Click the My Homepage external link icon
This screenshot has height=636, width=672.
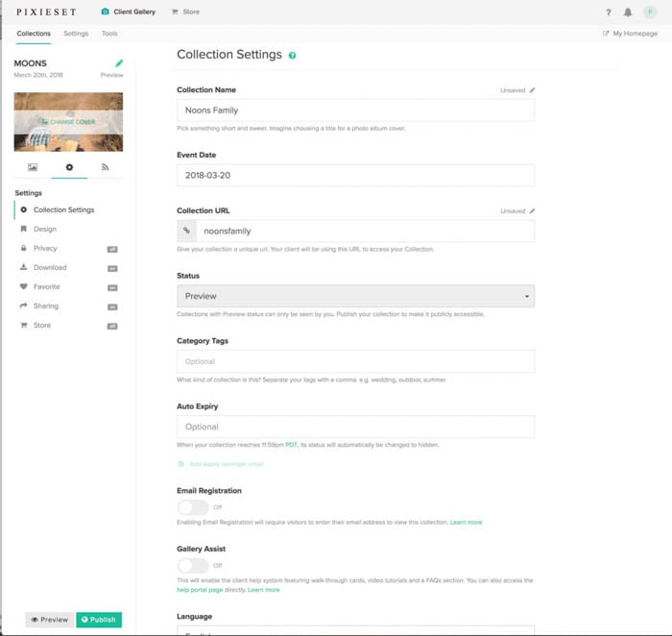[606, 34]
